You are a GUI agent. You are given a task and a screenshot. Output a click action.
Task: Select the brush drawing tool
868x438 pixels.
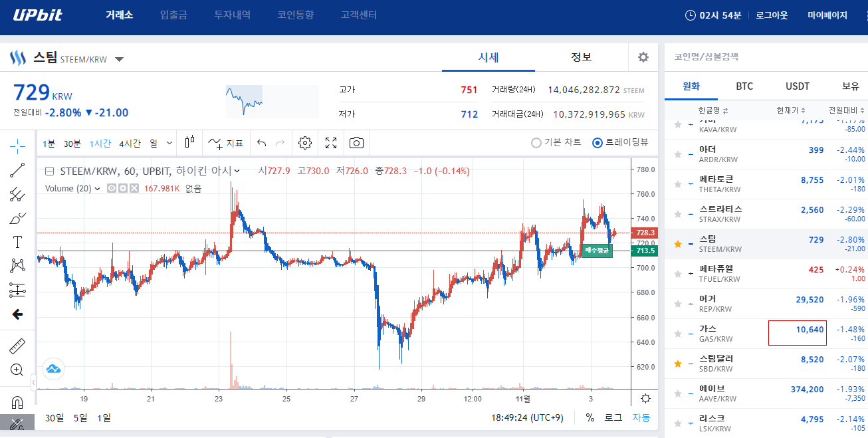click(17, 218)
